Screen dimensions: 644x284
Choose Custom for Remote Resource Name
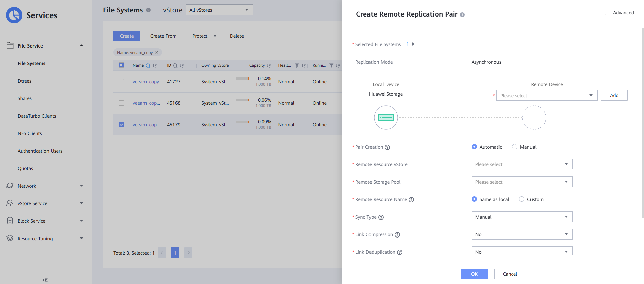[522, 199]
